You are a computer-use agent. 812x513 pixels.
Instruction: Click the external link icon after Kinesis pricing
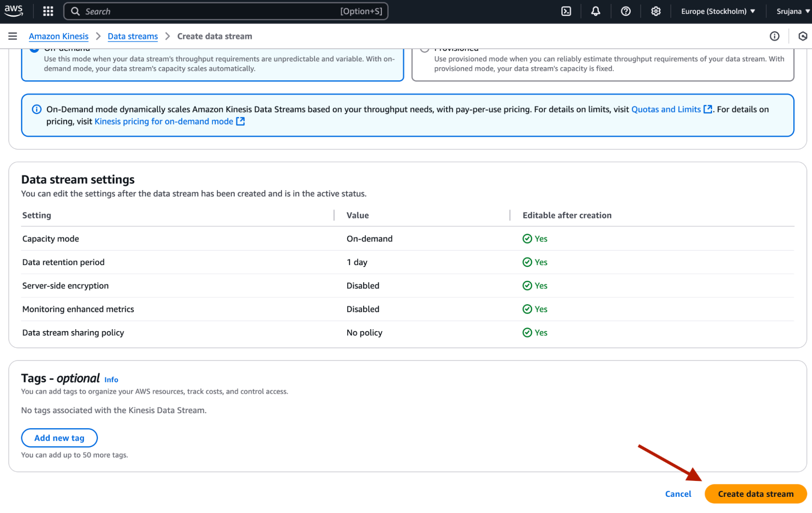pyautogui.click(x=240, y=121)
